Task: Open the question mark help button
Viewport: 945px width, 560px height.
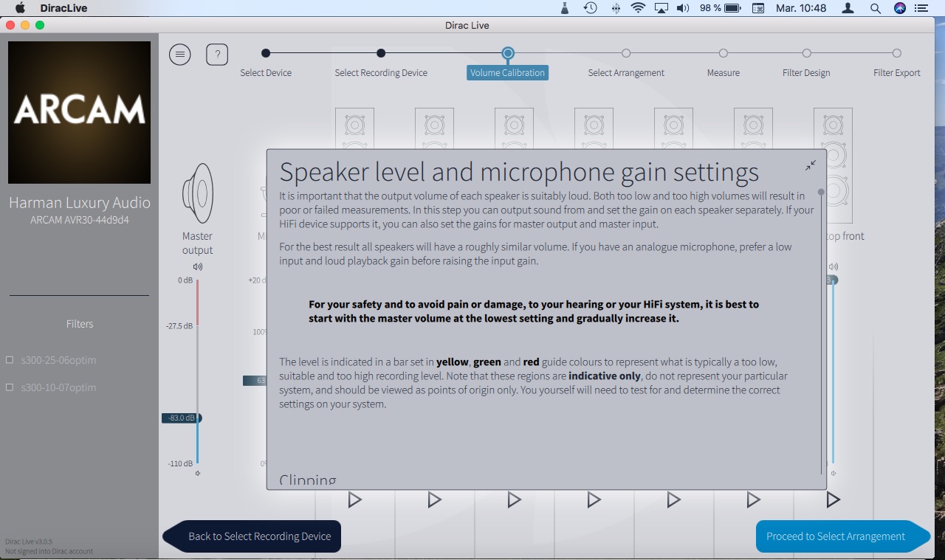Action: point(217,55)
